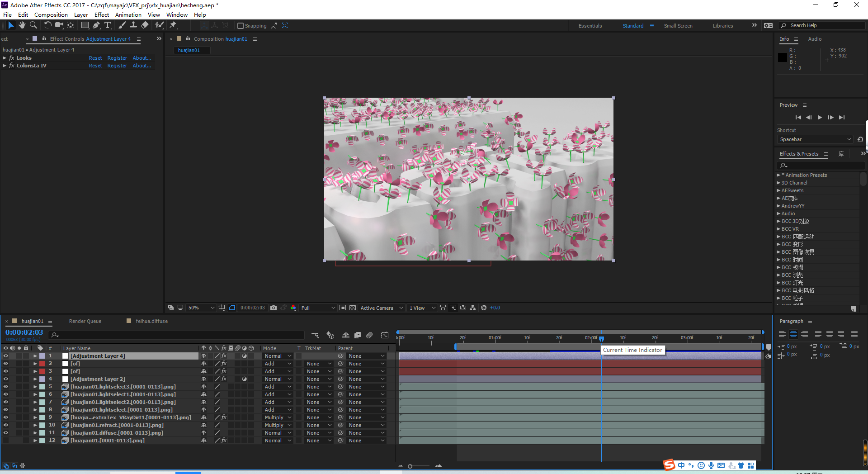
Task: Toggle the Snapping checkbox
Action: point(241,26)
